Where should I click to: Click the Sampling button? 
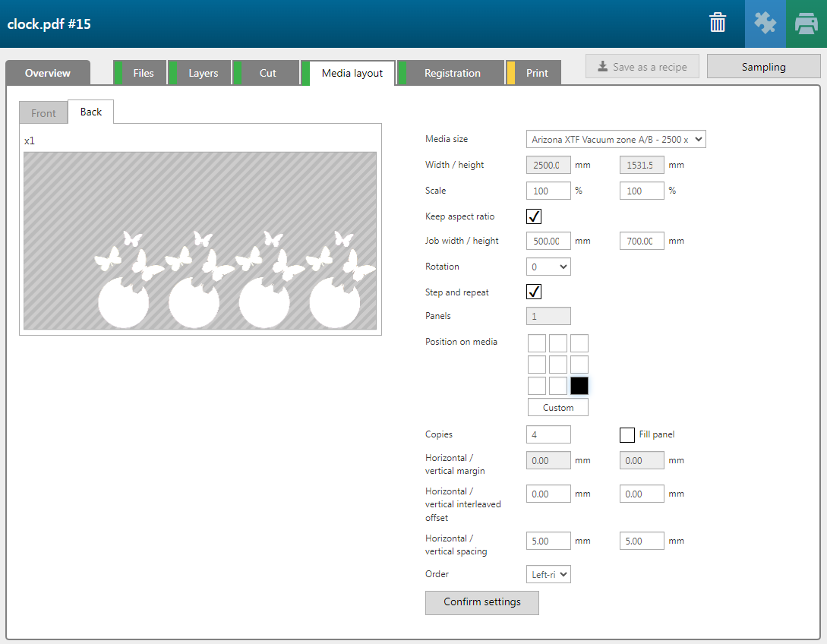coord(763,67)
